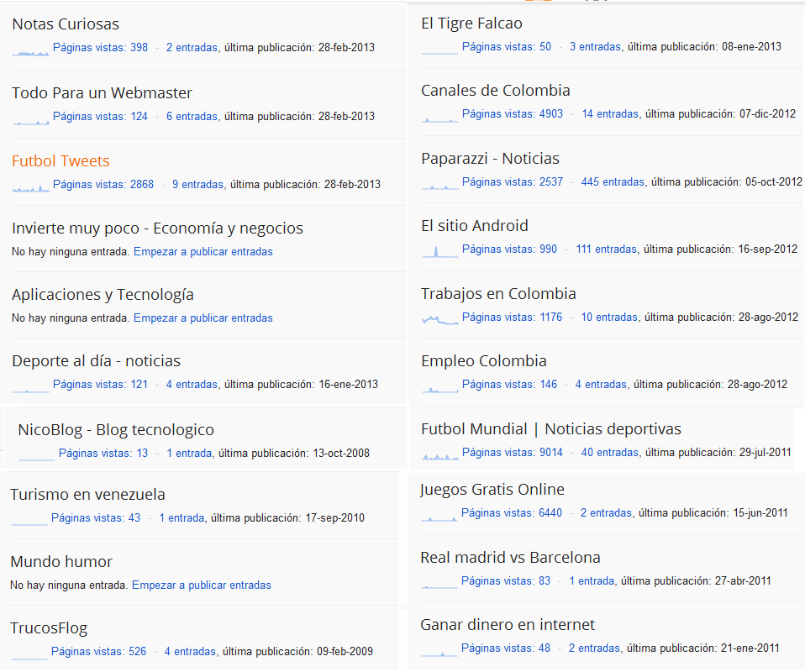Open Deporte al día - noticias blog
Viewport: 805px width, 672px height.
point(96,361)
